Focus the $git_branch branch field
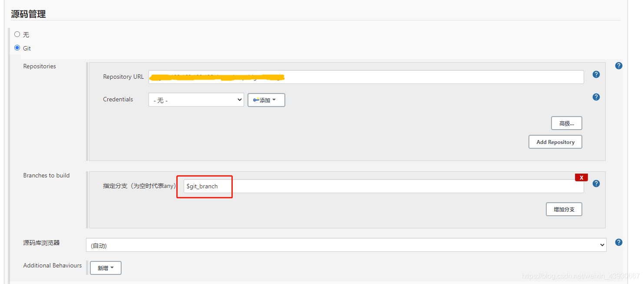The width and height of the screenshot is (644, 284). (x=383, y=186)
